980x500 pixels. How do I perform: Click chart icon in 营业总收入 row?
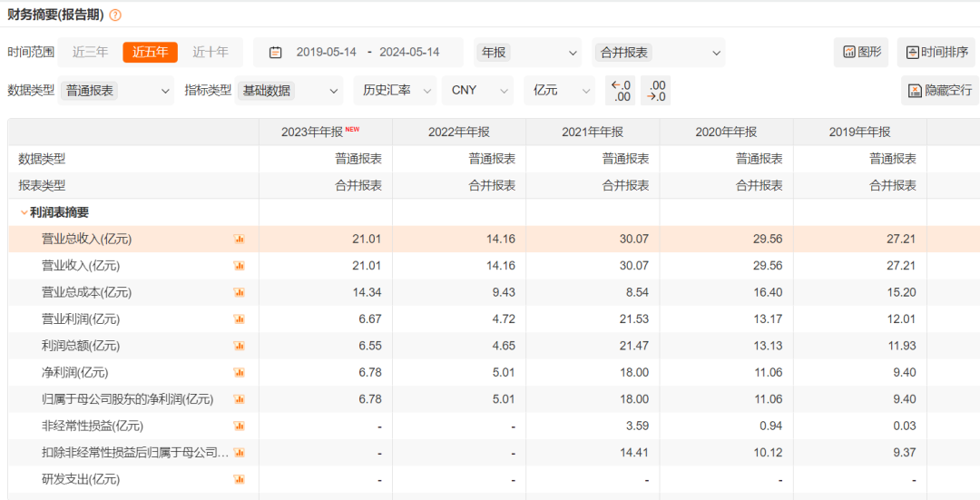(240, 239)
